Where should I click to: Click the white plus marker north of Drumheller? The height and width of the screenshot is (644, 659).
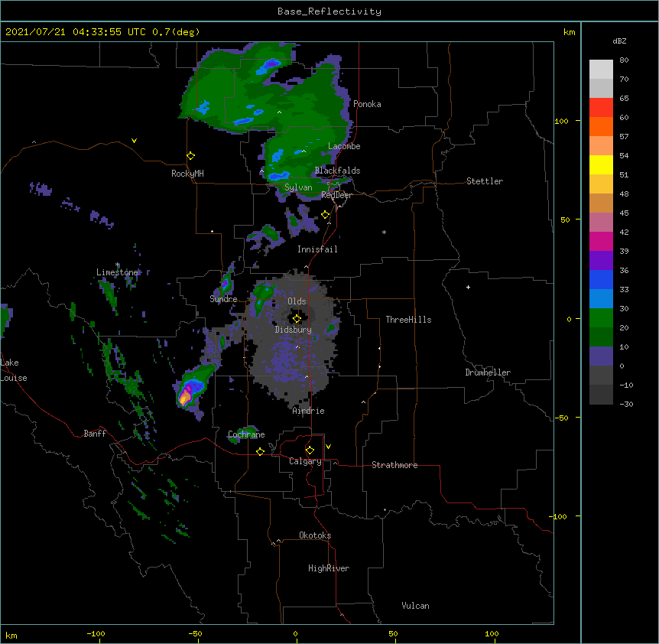pyautogui.click(x=468, y=287)
